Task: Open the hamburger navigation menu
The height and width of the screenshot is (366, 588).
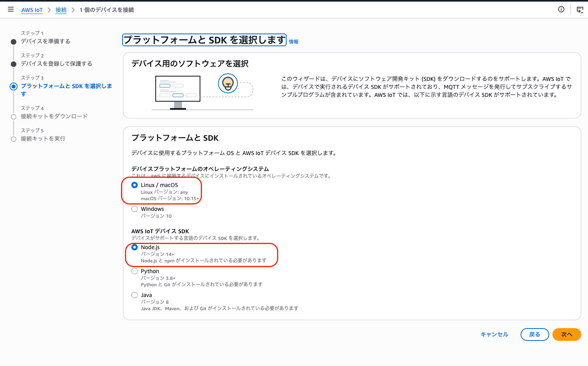Action: pos(11,9)
